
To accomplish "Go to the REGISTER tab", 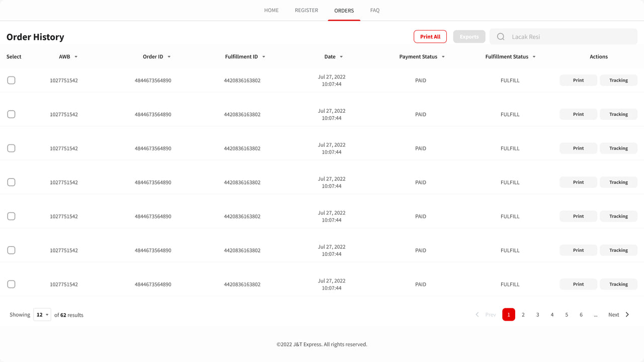I will click(306, 10).
